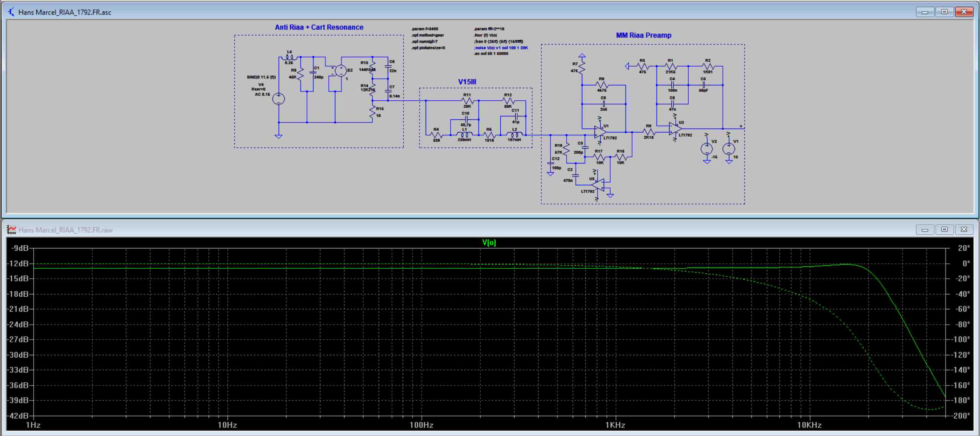Select inductor L4 in the schematic
980x436 pixels.
[289, 58]
